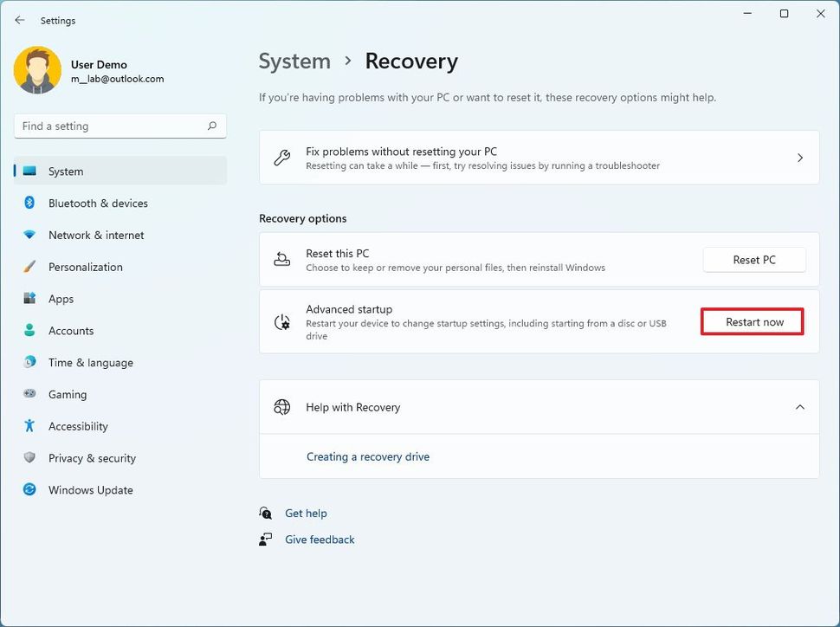
Task: Switch to Windows Update in the sidebar
Action: click(x=31, y=489)
